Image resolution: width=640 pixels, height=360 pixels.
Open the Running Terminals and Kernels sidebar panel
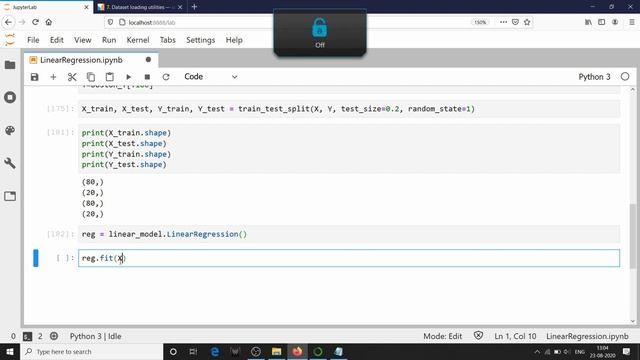pos(10,98)
